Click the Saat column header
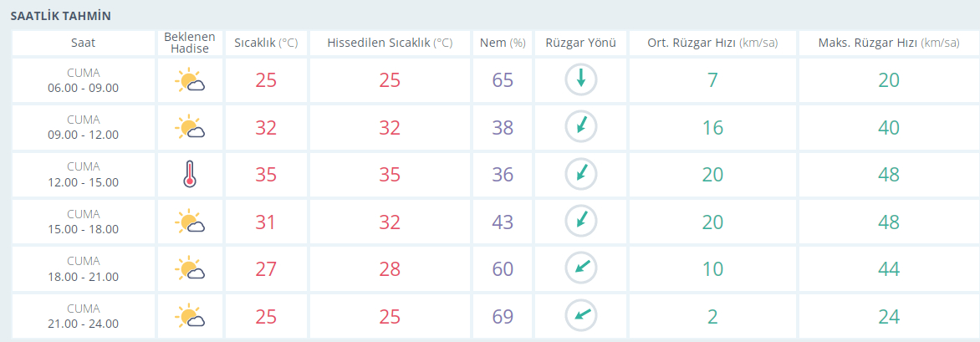Viewport: 980px width, 342px height. (84, 43)
